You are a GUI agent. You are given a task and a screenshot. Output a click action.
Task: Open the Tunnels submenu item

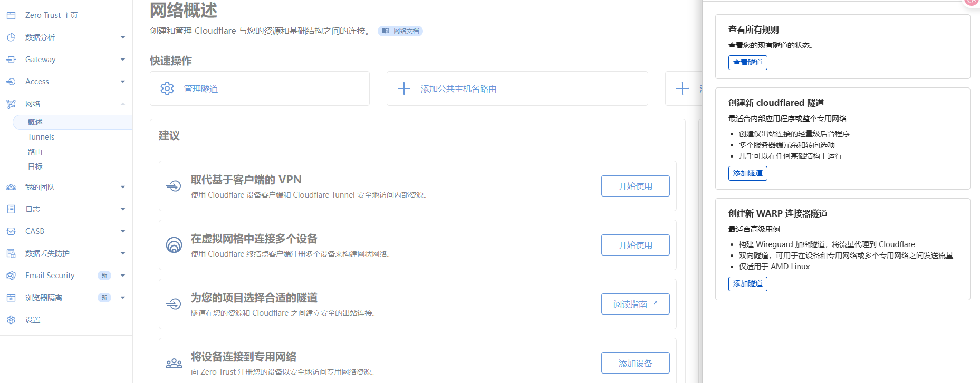(x=41, y=137)
